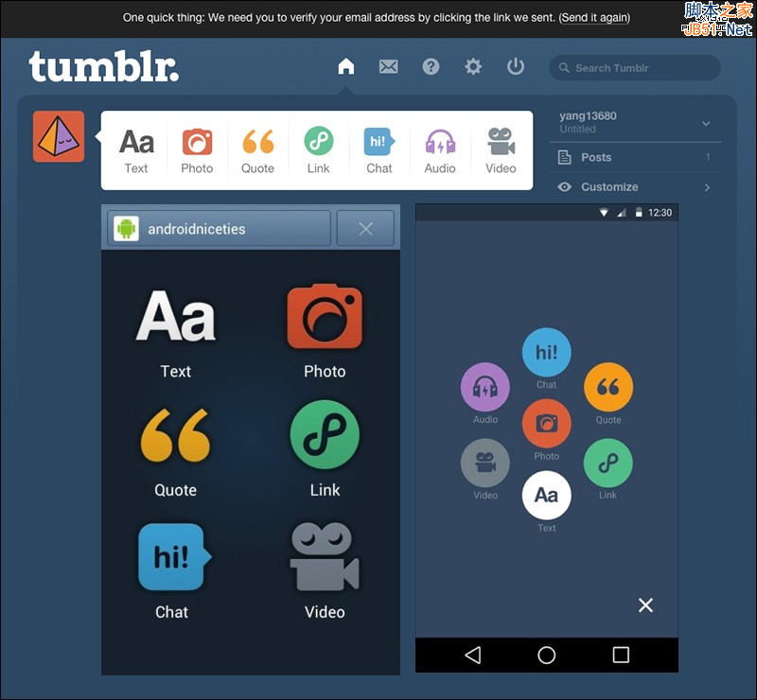The height and width of the screenshot is (700, 757).
Task: Open settings via the gear icon
Action: [x=473, y=66]
